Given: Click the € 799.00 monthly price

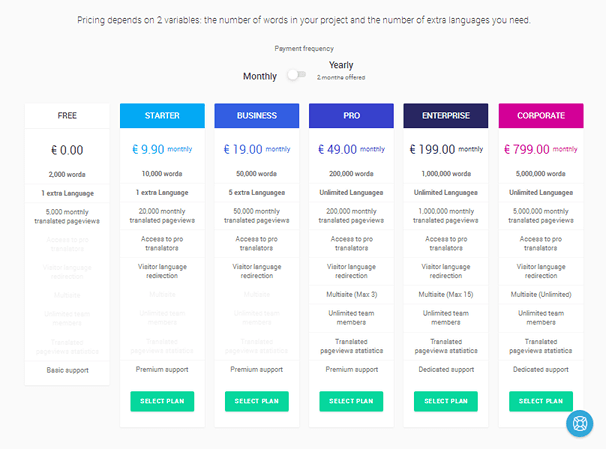Looking at the screenshot, I should pyautogui.click(x=541, y=149).
